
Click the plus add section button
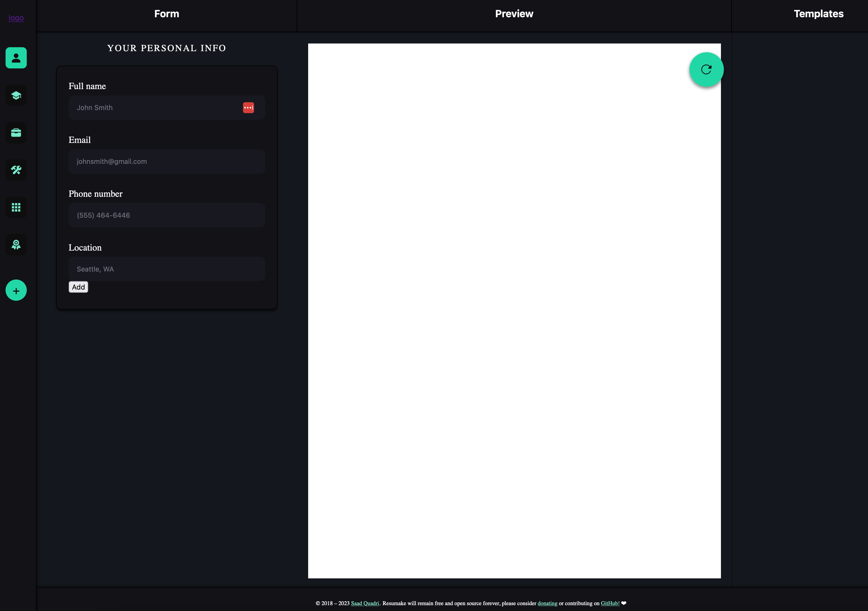[x=16, y=291]
